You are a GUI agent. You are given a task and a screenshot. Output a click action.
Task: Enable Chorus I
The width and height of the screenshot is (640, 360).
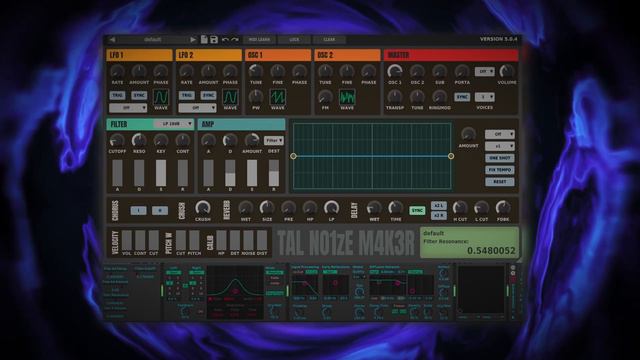coord(138,211)
